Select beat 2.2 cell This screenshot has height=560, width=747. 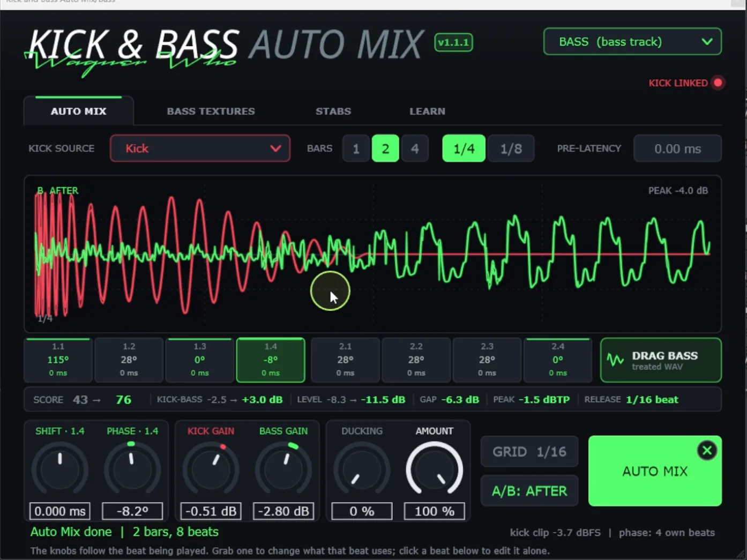point(416,360)
